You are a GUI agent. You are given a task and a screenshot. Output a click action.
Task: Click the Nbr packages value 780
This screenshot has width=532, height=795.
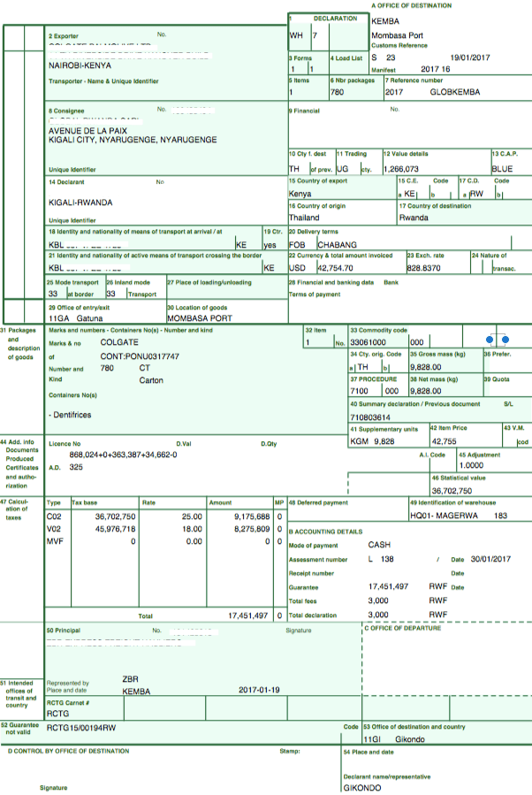[337, 91]
